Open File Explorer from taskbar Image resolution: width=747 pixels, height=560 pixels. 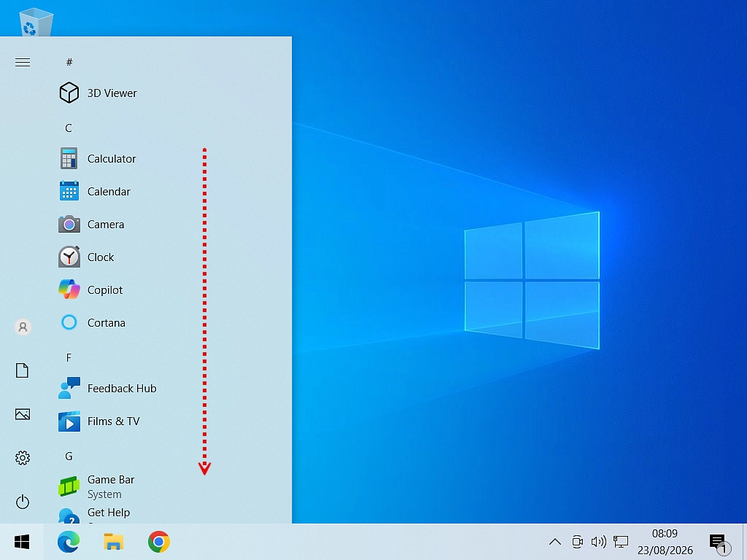[113, 542]
